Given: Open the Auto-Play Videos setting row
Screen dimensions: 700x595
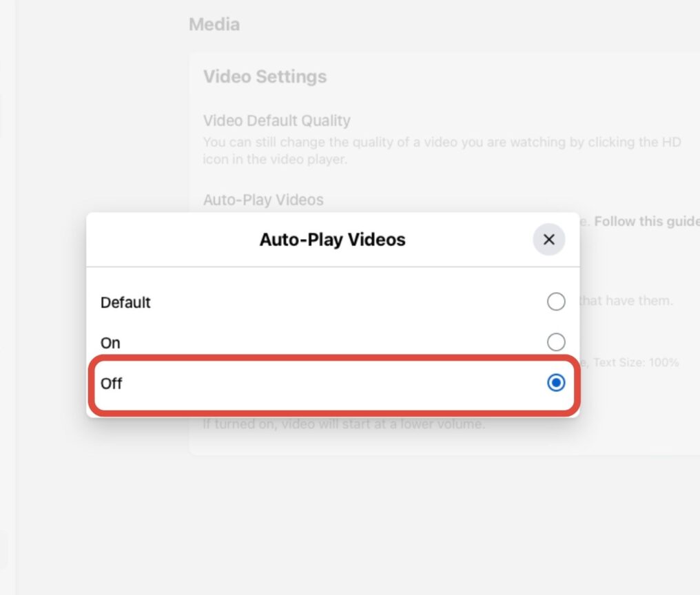Looking at the screenshot, I should (263, 200).
